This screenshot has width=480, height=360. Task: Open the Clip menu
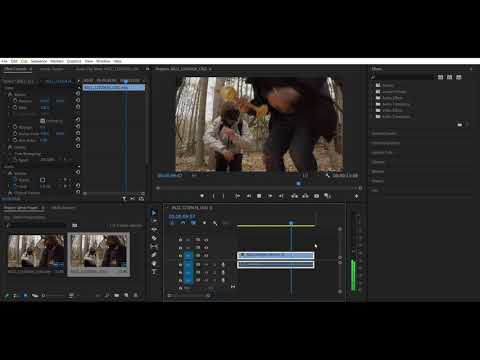coord(24,61)
